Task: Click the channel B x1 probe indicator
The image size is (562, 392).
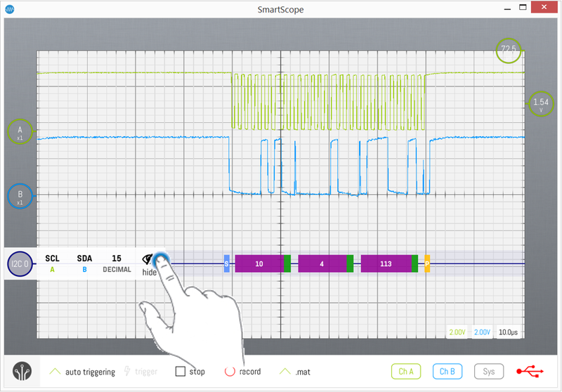Action: (x=20, y=196)
